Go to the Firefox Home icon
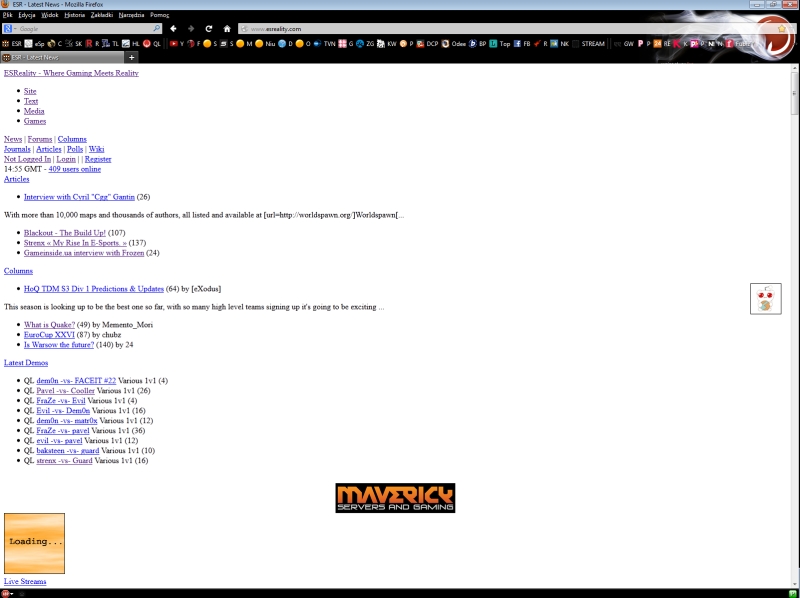800x598 pixels. click(x=227, y=29)
